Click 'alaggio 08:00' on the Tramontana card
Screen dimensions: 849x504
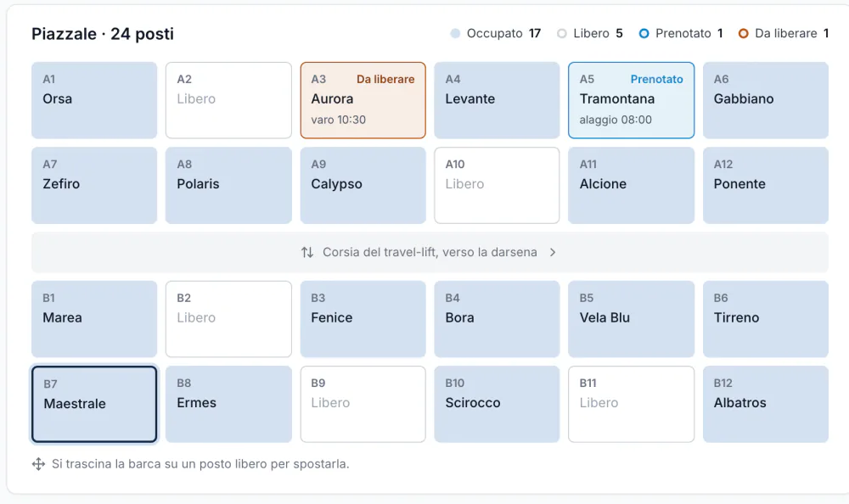[x=616, y=120]
